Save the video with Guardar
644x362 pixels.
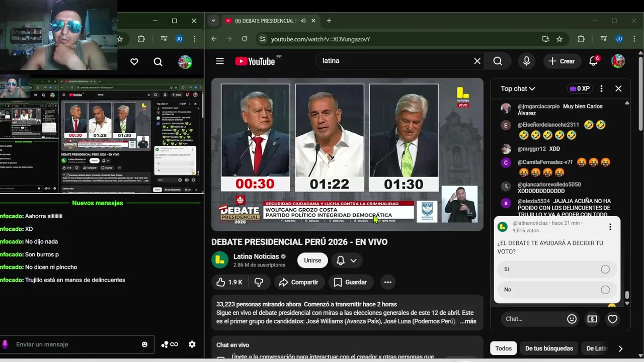(x=350, y=282)
